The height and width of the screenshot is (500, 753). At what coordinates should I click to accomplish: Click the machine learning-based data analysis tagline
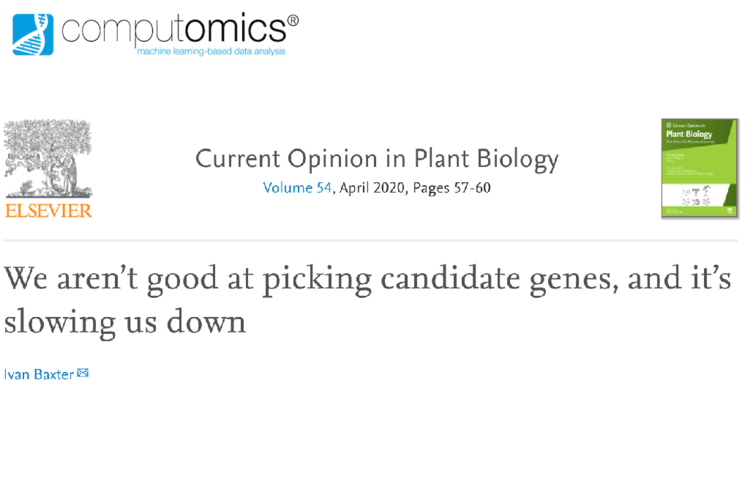pyautogui.click(x=211, y=51)
